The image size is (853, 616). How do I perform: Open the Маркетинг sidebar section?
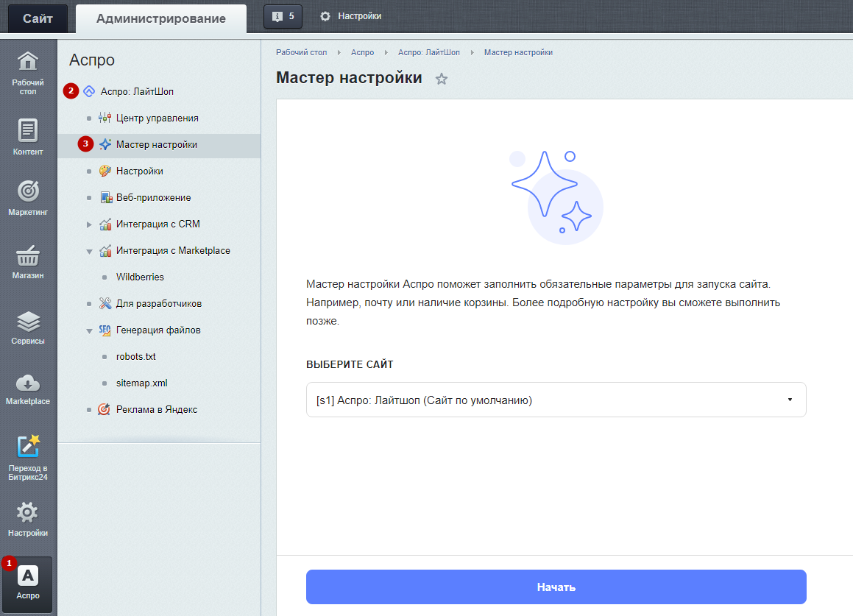[x=28, y=198]
